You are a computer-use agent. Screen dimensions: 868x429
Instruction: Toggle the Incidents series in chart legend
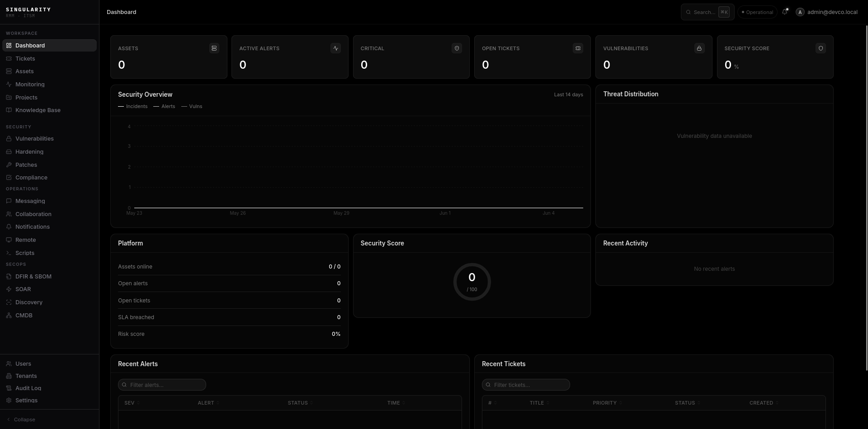(x=133, y=107)
